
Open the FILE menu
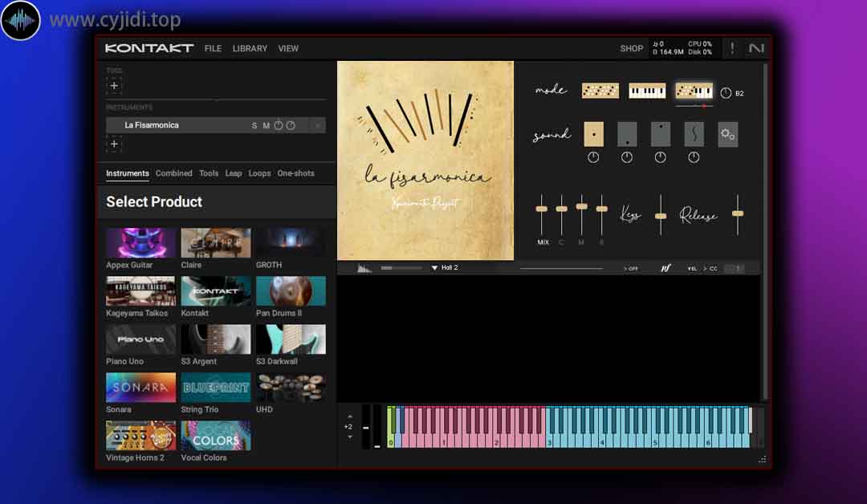[213, 49]
